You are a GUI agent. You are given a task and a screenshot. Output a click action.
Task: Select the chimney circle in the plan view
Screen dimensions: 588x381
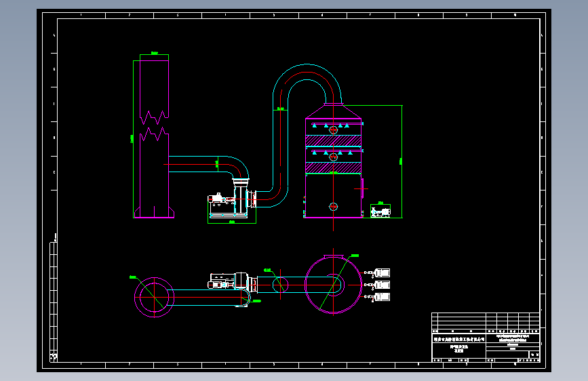tap(154, 297)
